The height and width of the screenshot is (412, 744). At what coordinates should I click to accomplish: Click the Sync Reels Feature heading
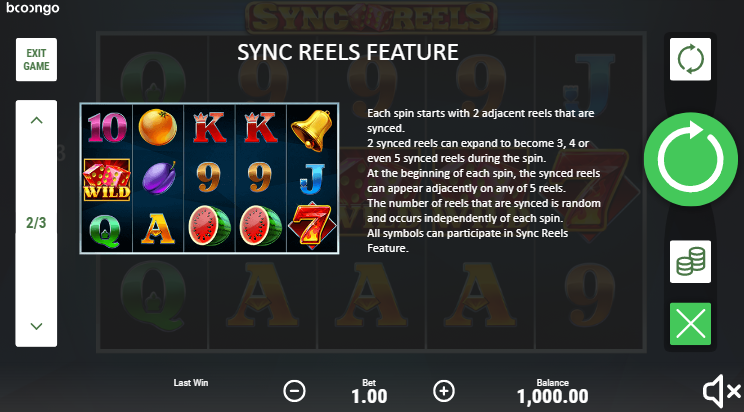coord(348,52)
